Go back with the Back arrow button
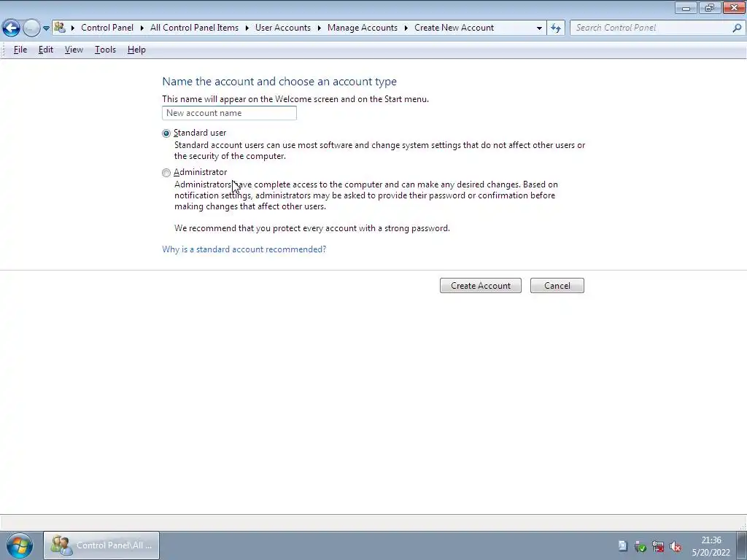Image resolution: width=747 pixels, height=560 pixels. 11,28
